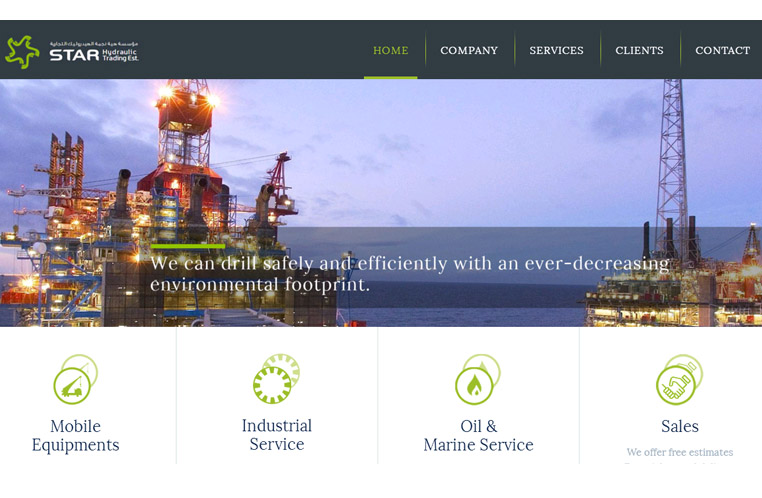Open the Industrial Service heading link
Screen dimensions: 762x498
coord(277,435)
